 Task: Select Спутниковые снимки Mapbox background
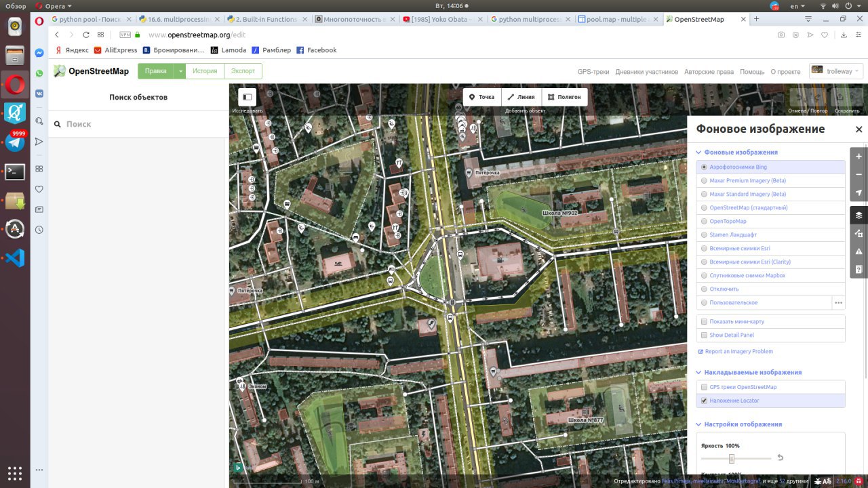point(771,275)
